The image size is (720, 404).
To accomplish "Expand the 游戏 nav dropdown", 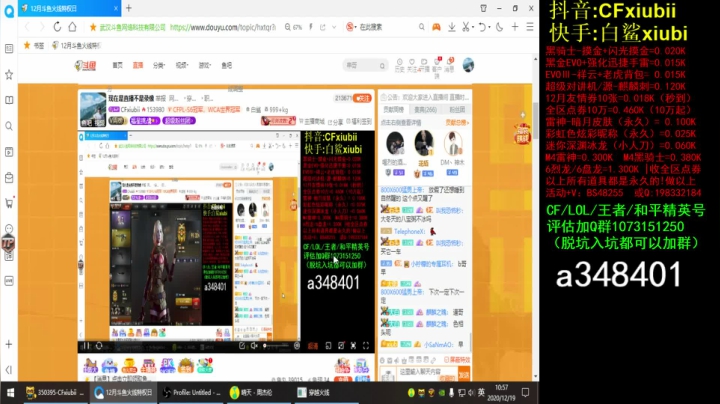I will click(x=204, y=66).
